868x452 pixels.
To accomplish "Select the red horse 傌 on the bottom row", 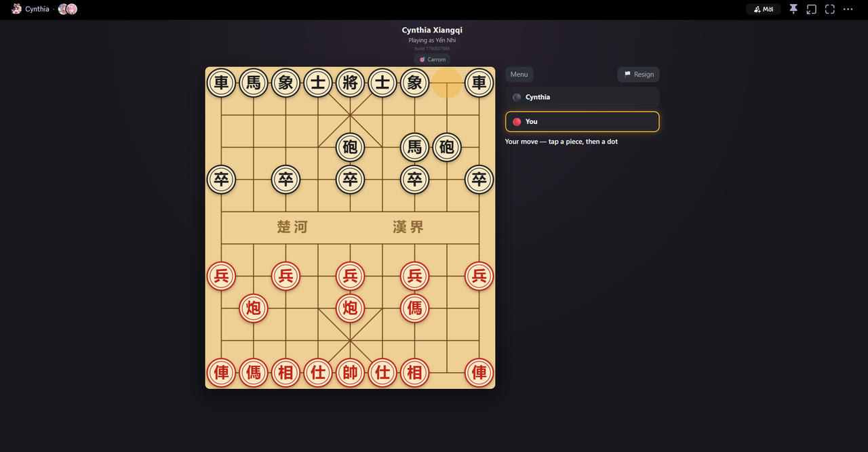I will [254, 373].
